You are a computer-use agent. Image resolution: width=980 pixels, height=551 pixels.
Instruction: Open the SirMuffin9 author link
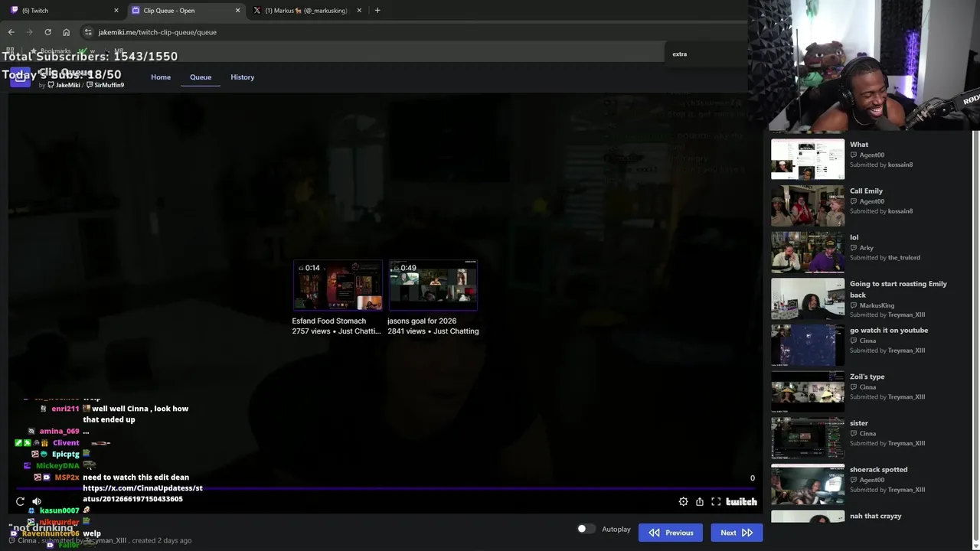106,85
